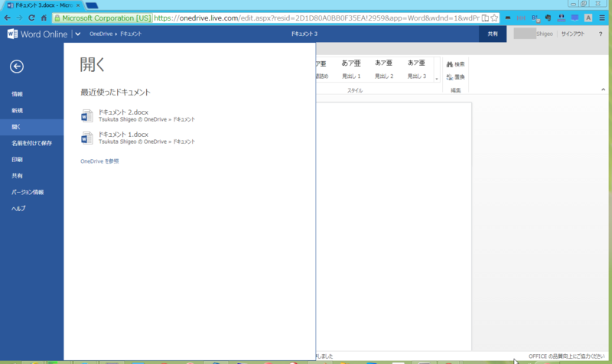This screenshot has height=364, width=612.
Task: Apply the 見出し 2 style
Action: (x=384, y=69)
